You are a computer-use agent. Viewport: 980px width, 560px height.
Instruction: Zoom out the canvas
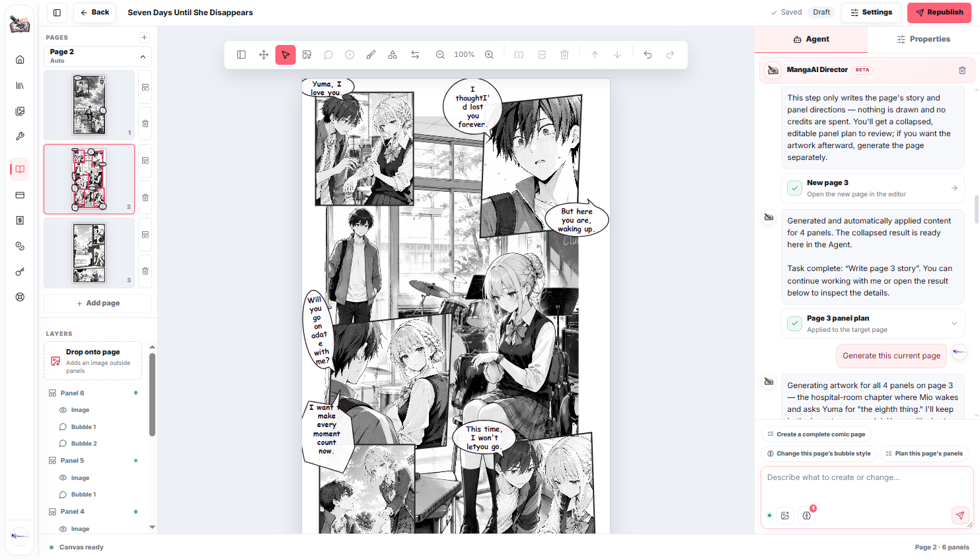(440, 55)
